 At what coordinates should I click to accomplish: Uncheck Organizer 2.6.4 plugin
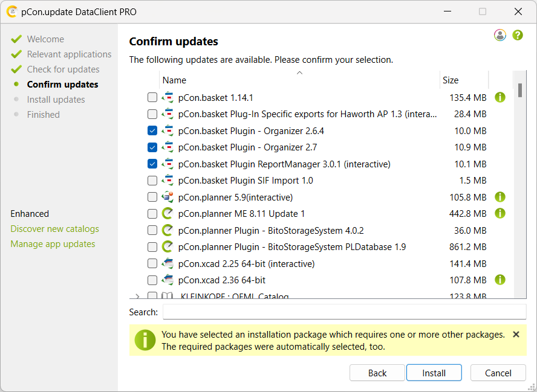pyautogui.click(x=152, y=130)
